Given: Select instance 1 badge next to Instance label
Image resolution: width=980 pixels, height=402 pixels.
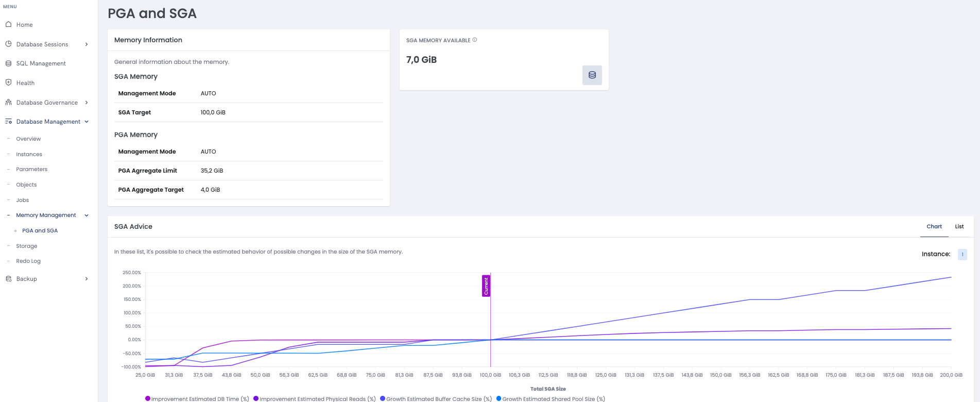Looking at the screenshot, I should tap(962, 254).
